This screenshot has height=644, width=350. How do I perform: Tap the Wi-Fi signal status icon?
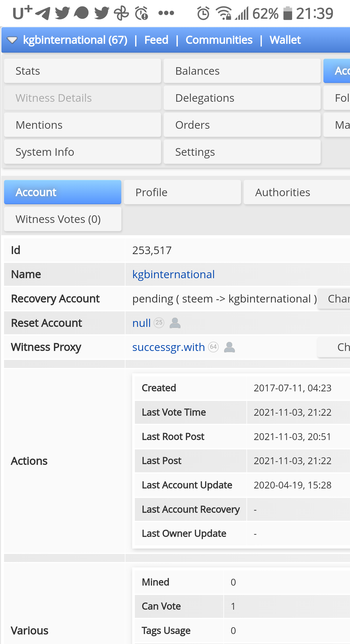tap(223, 13)
